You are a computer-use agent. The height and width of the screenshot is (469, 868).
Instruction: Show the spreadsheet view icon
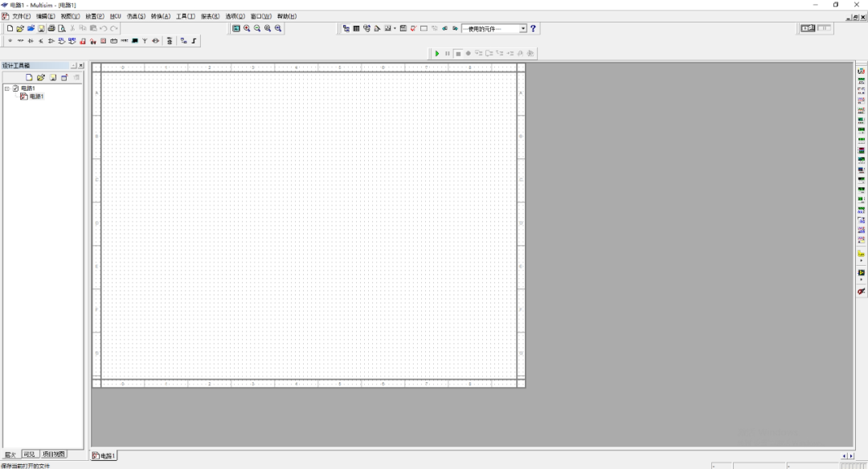pyautogui.click(x=356, y=28)
